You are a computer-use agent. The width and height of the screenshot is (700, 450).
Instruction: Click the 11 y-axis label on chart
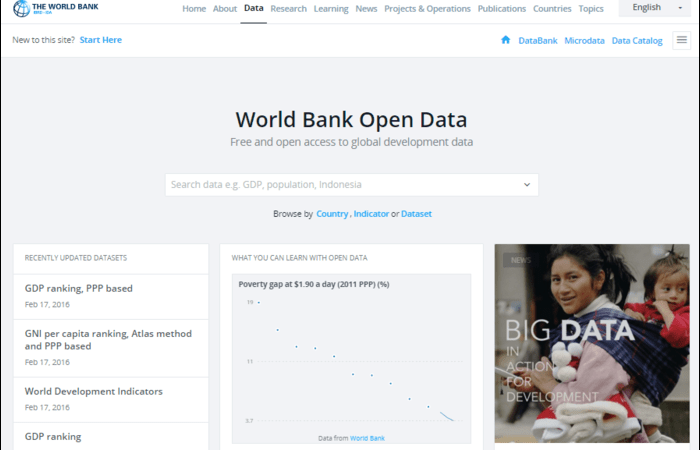tap(250, 361)
